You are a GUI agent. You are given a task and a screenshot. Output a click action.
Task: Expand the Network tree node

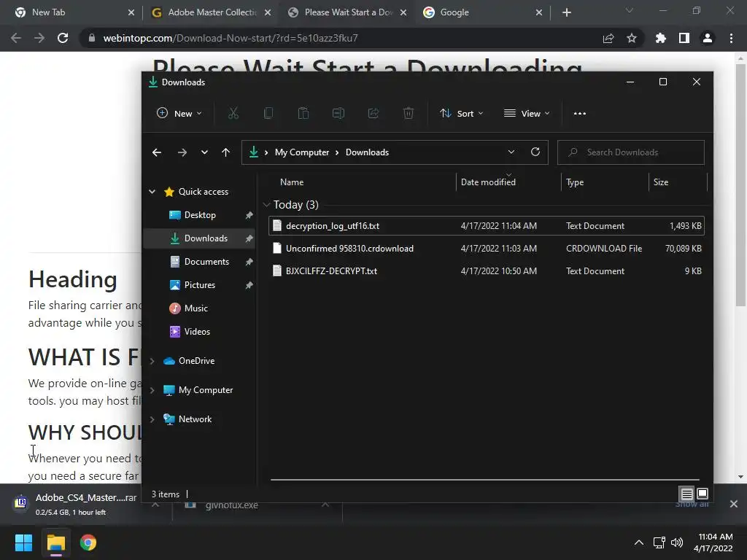[152, 419]
